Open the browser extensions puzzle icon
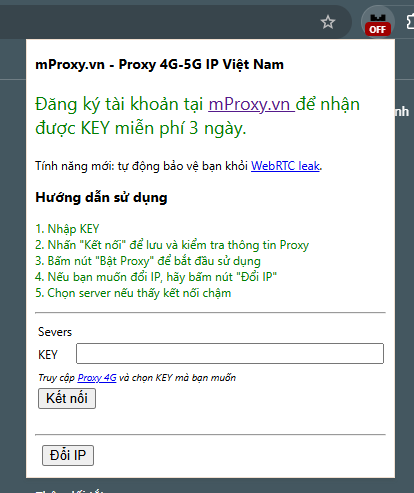The width and height of the screenshot is (414, 493). (x=410, y=22)
